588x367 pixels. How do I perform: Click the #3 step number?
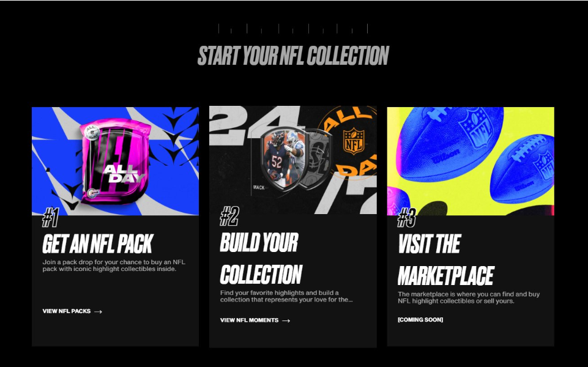(406, 218)
